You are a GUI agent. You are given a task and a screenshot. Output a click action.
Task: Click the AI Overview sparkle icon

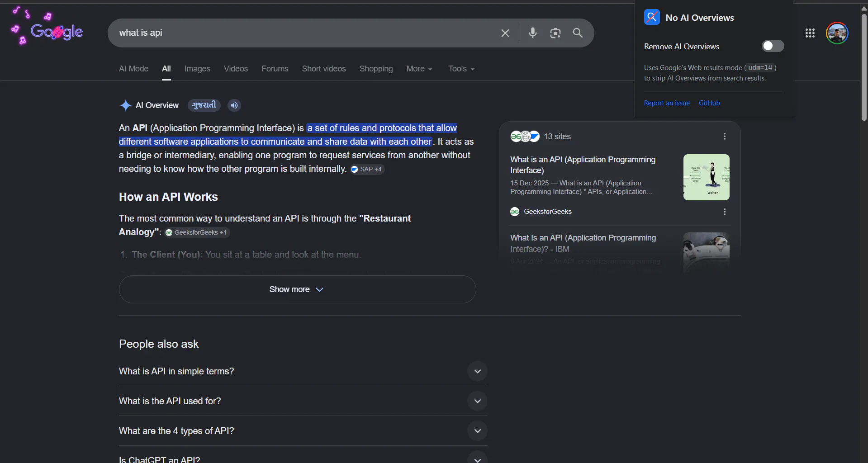coord(125,105)
